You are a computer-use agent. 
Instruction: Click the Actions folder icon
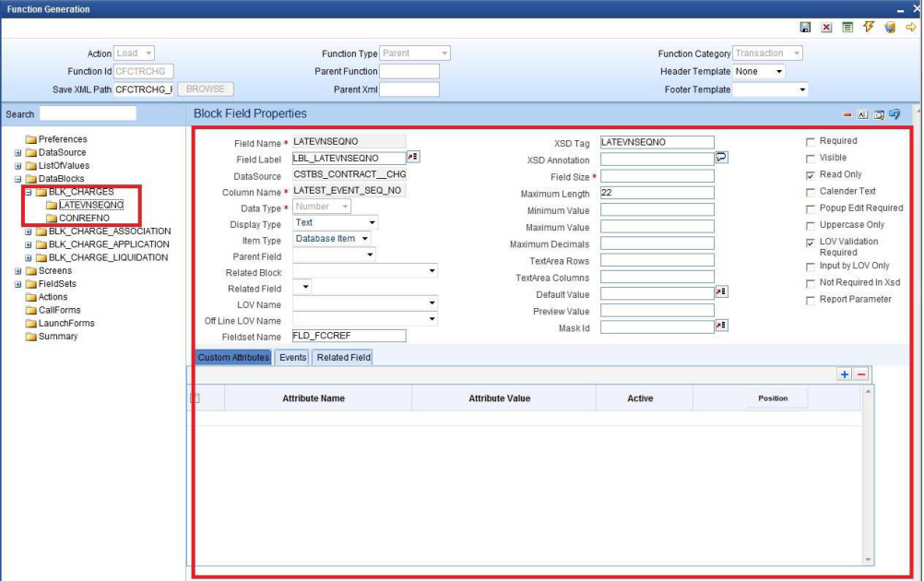[x=31, y=297]
